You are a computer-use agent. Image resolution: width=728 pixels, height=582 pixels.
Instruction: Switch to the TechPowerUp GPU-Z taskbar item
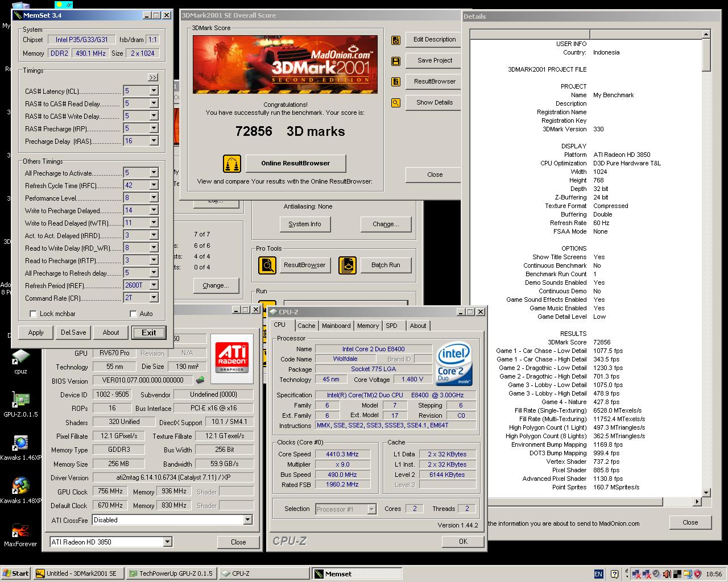click(x=171, y=573)
